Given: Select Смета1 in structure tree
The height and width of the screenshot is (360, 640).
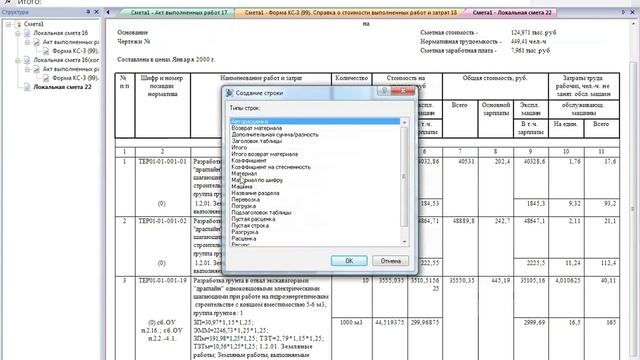Looking at the screenshot, I should tap(33, 24).
